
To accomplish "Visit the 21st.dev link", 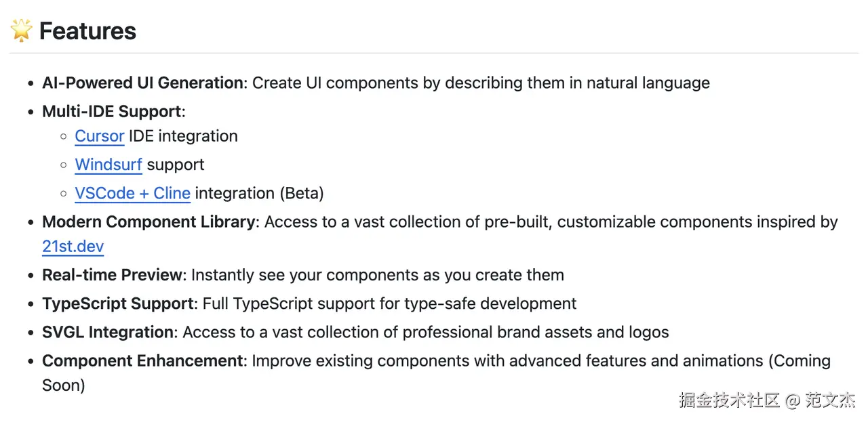I will click(73, 247).
